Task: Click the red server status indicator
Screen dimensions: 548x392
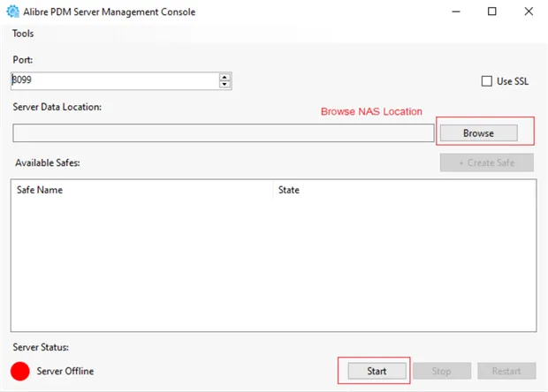Action: (20, 371)
